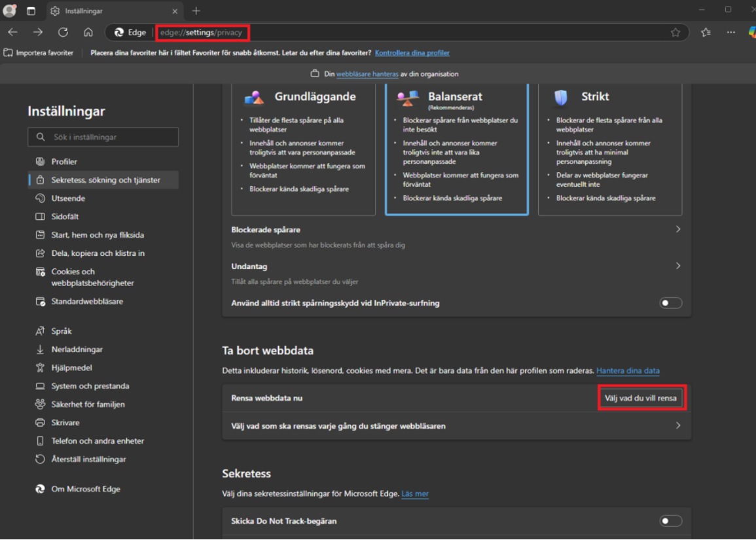Open Dela, kopiera och klistra in
This screenshot has width=756, height=540.
pos(103,253)
